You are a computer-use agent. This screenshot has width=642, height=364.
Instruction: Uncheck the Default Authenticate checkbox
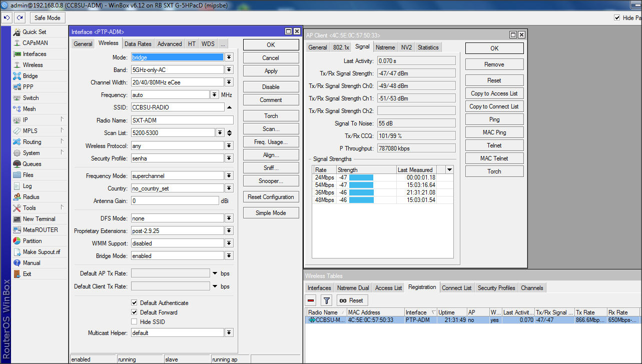pyautogui.click(x=134, y=303)
